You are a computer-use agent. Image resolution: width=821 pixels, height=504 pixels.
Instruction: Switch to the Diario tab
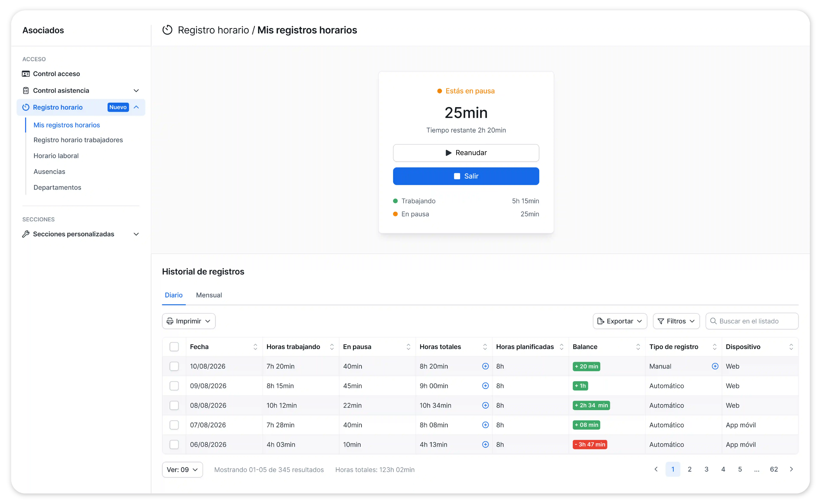[174, 295]
